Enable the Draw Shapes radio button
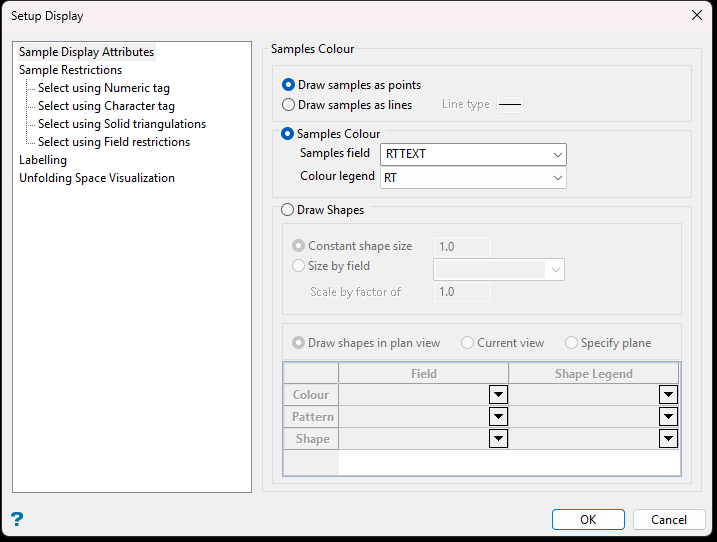717x542 pixels. click(x=287, y=209)
